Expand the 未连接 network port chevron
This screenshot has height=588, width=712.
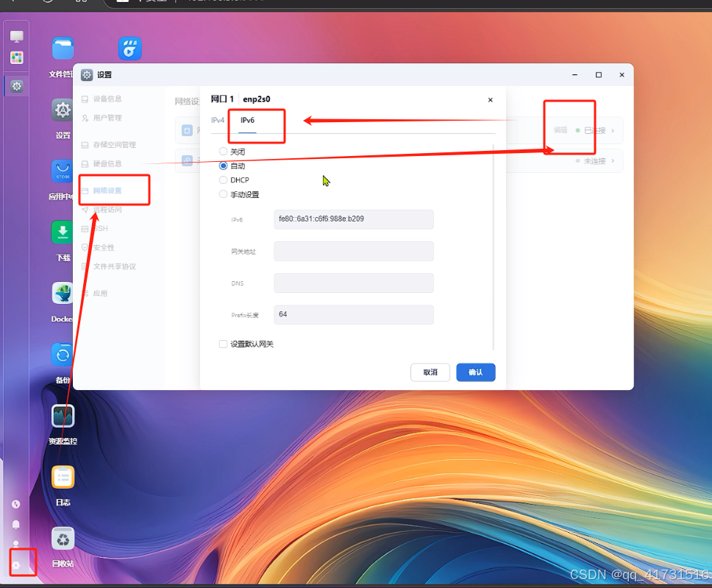click(x=613, y=161)
